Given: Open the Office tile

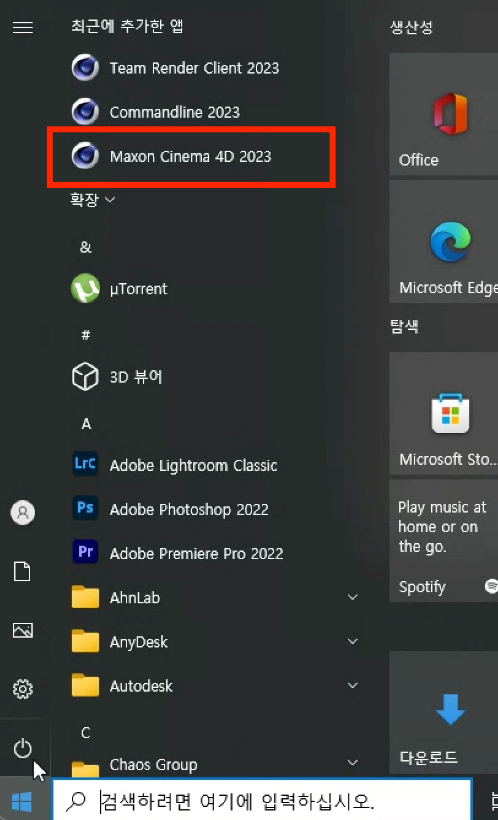Looking at the screenshot, I should 444,113.
